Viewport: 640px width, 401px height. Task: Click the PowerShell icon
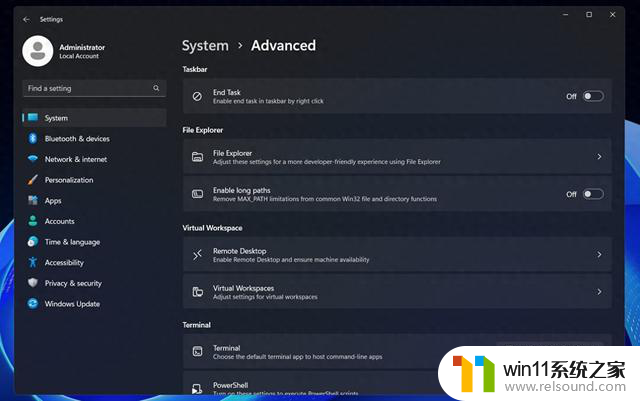pyautogui.click(x=198, y=388)
